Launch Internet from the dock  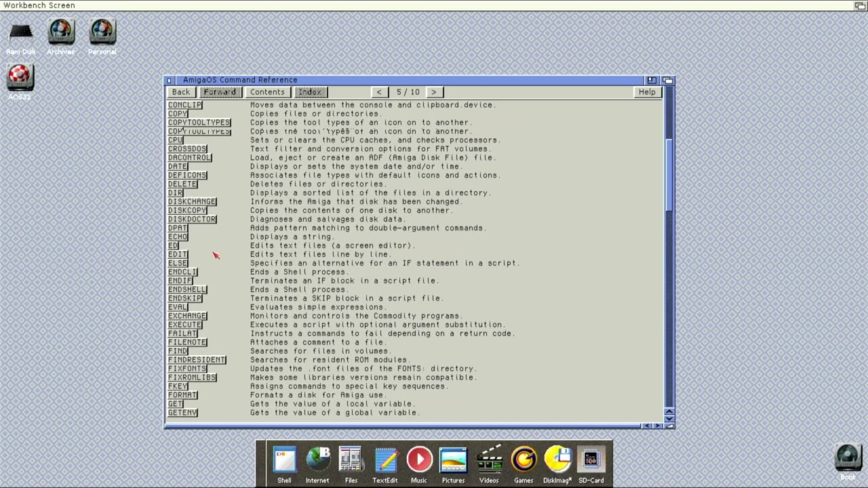(317, 466)
